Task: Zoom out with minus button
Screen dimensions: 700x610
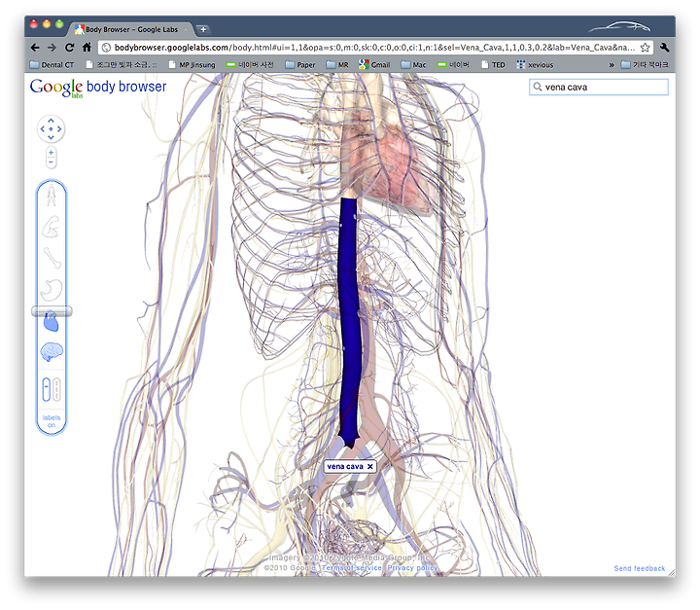Action: click(52, 161)
